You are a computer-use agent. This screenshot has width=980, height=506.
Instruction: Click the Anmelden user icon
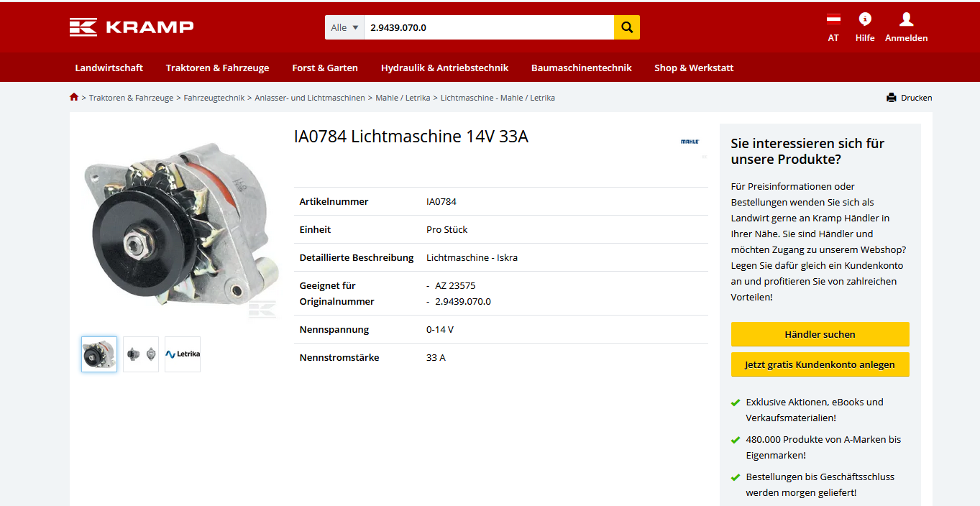(x=906, y=19)
